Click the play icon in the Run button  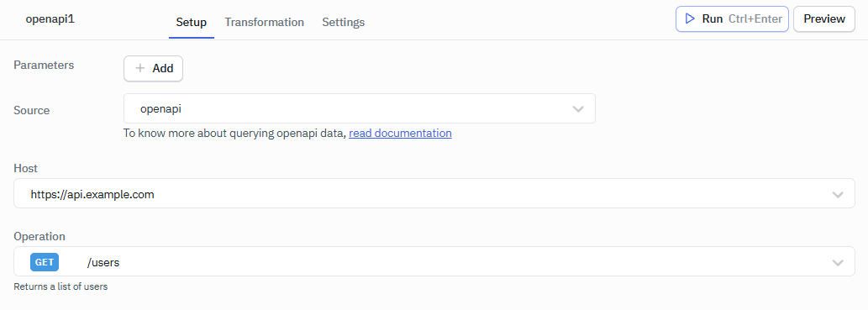pyautogui.click(x=690, y=18)
